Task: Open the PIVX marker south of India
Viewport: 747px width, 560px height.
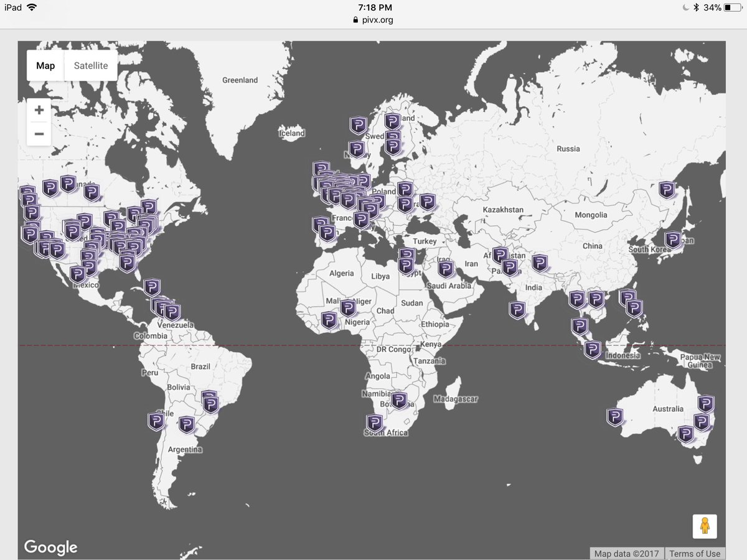Action: (x=517, y=310)
